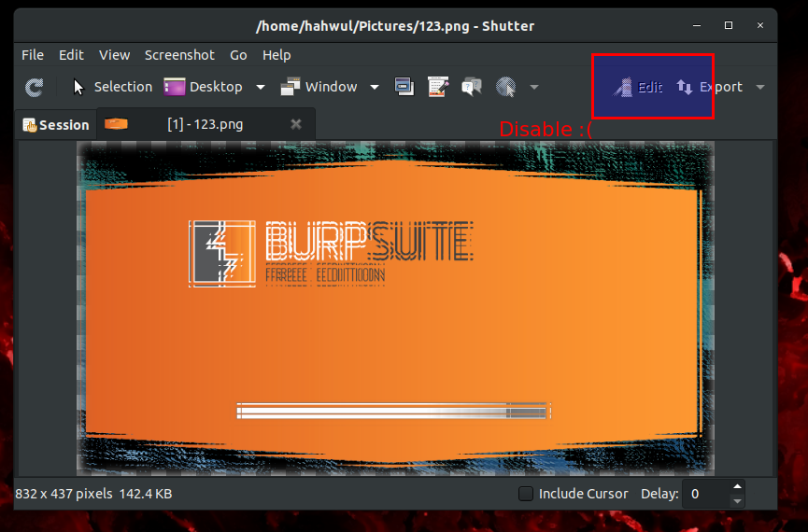Click the Edit toolbar button
Image resolution: width=808 pixels, height=532 pixels.
pos(637,87)
